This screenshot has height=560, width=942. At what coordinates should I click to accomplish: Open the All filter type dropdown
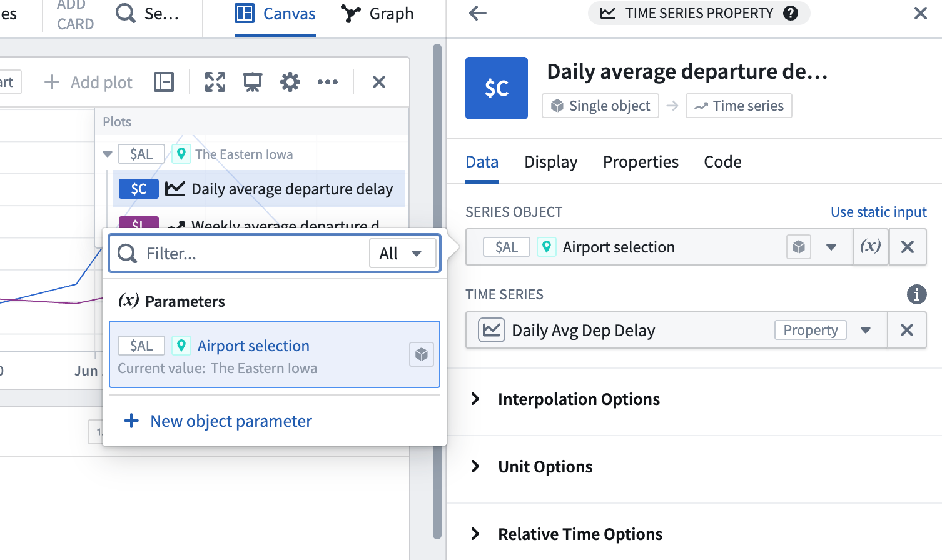pos(402,253)
